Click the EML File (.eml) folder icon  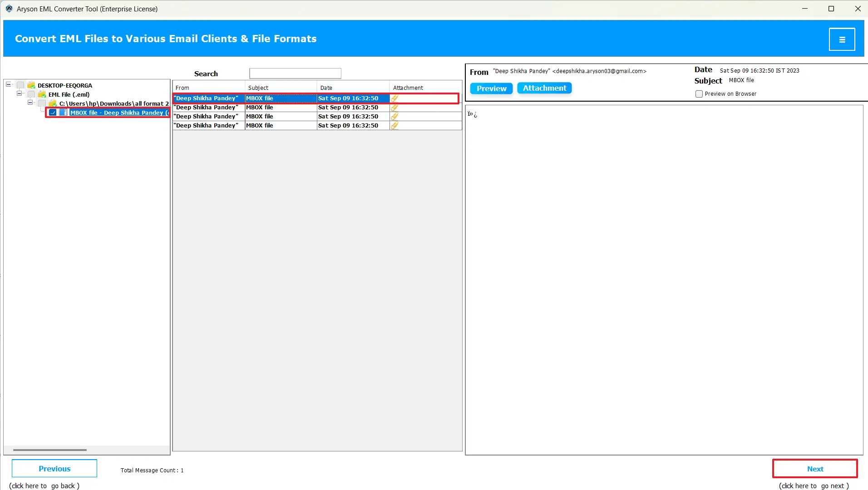coord(42,94)
